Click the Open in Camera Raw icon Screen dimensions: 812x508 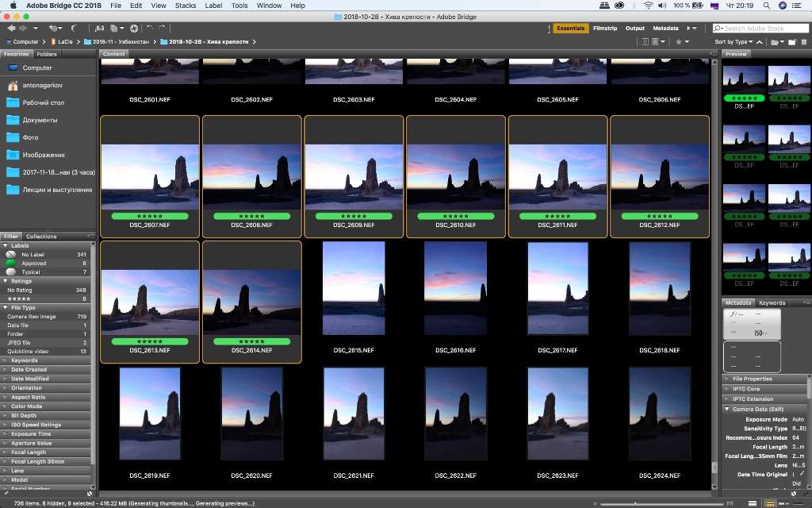[x=134, y=28]
